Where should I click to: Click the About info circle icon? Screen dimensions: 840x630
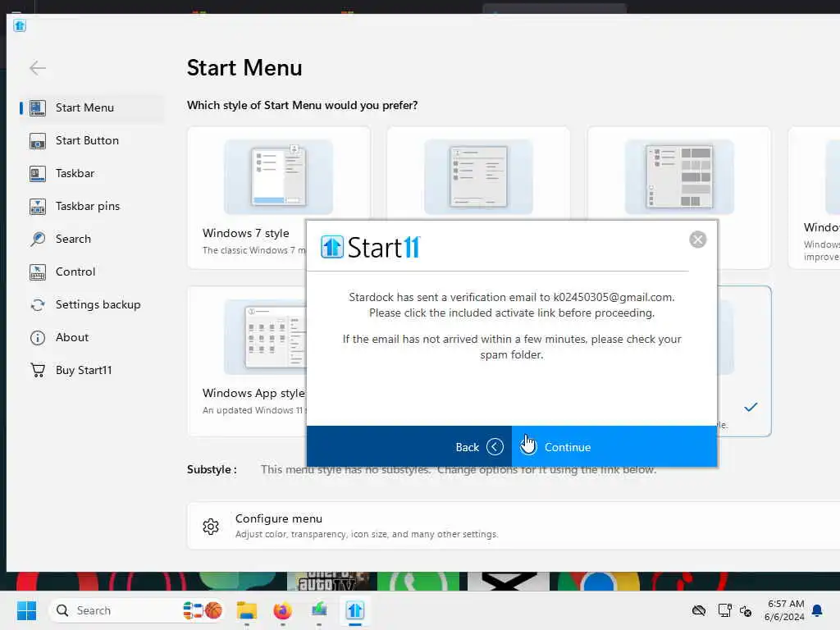pos(38,337)
